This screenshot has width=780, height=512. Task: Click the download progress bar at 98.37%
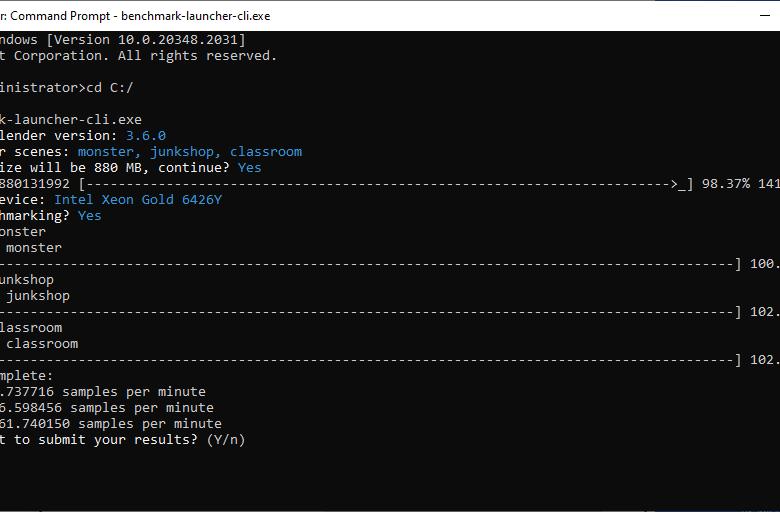tap(386, 184)
